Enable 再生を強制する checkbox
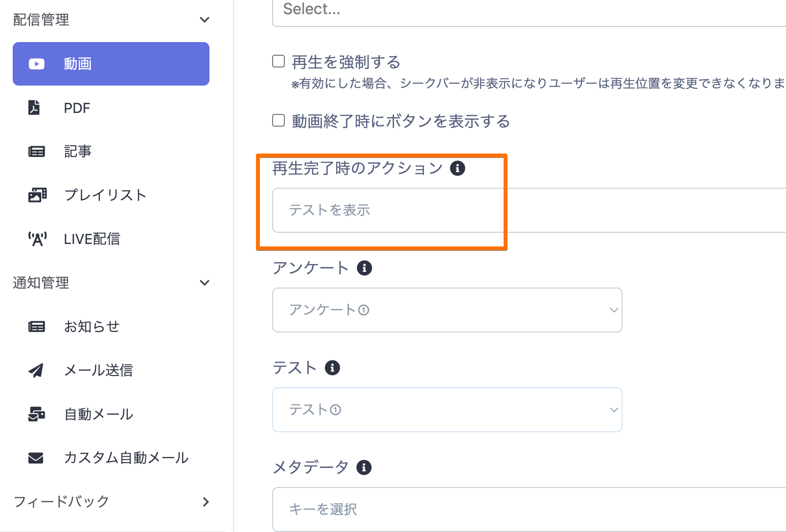The image size is (786, 532). [278, 61]
